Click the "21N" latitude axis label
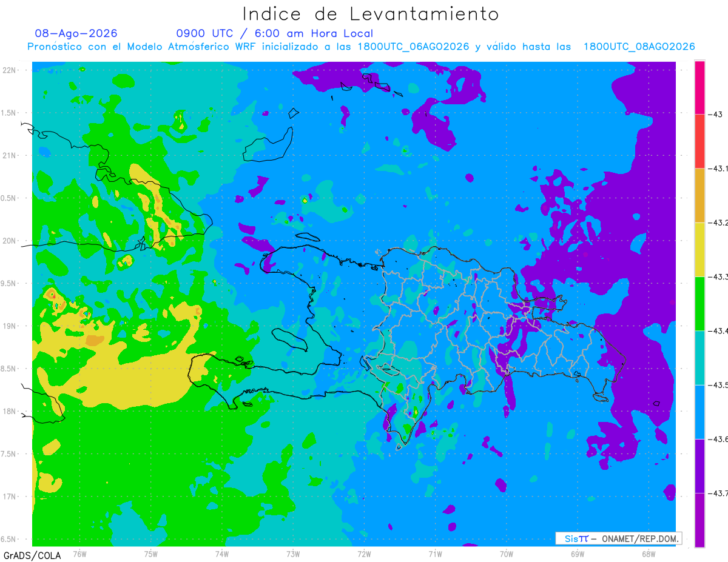This screenshot has width=728, height=562. pos(10,156)
